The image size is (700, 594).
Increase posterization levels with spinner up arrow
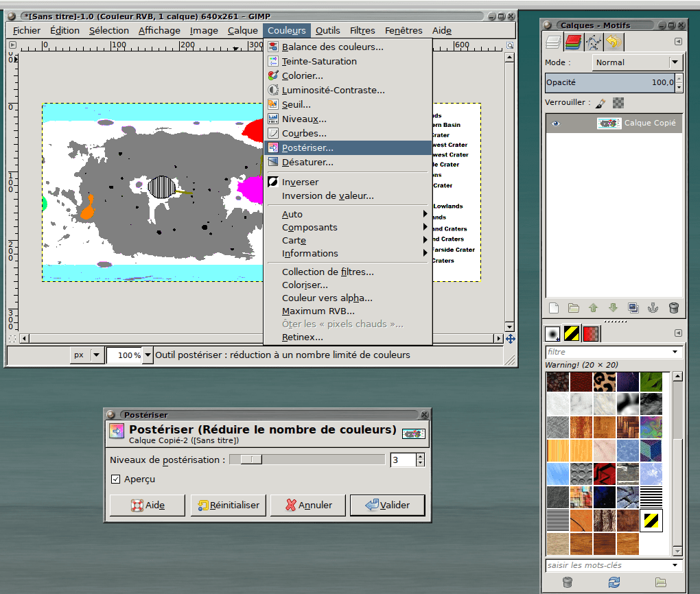pyautogui.click(x=420, y=457)
